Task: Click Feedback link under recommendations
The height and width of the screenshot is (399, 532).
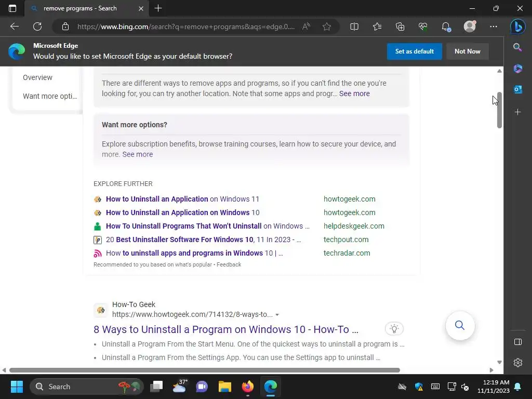Action: (229, 264)
